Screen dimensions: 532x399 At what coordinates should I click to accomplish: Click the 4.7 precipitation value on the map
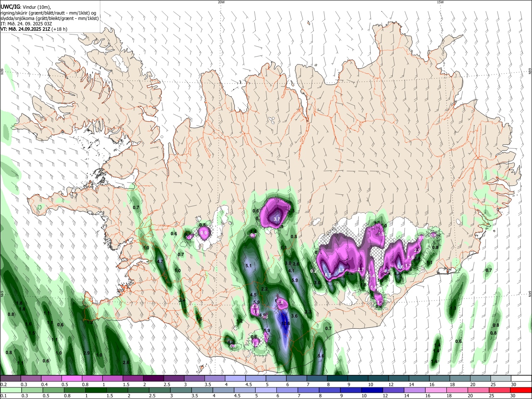pos(160,261)
